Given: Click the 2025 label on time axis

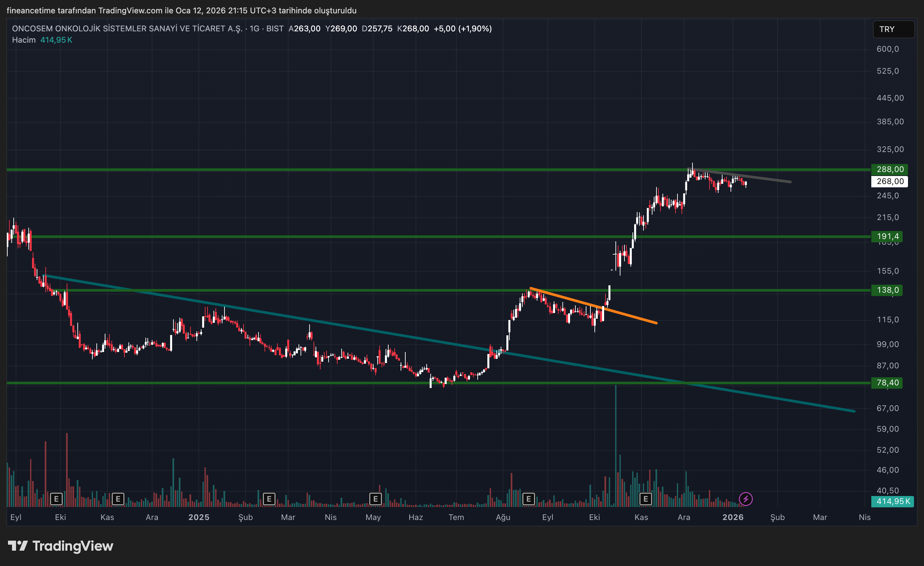Looking at the screenshot, I should click(199, 517).
